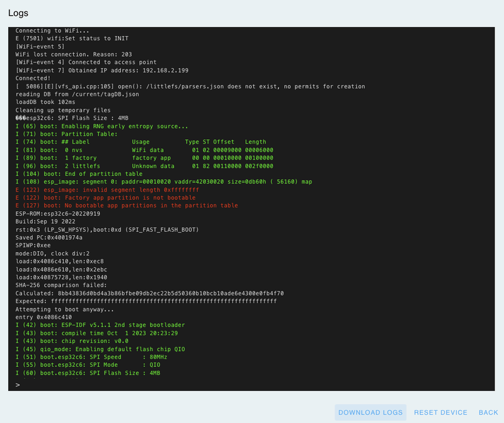
Task: Click the Logs heading
Action: (x=18, y=13)
